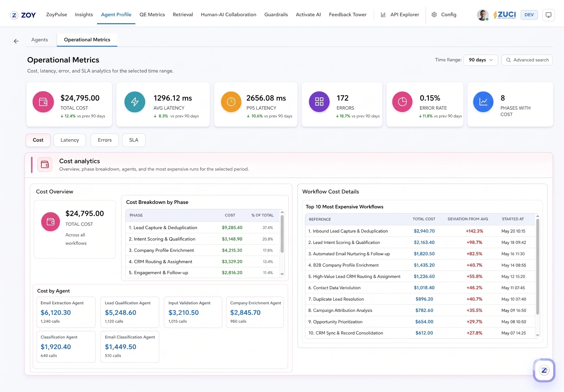Select the Agent Profile nav tab
This screenshot has width=564, height=392.
coord(116,15)
